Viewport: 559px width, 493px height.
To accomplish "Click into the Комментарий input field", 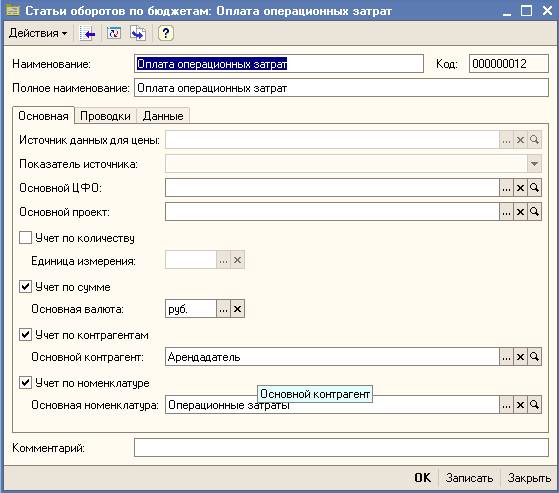I will [x=341, y=448].
